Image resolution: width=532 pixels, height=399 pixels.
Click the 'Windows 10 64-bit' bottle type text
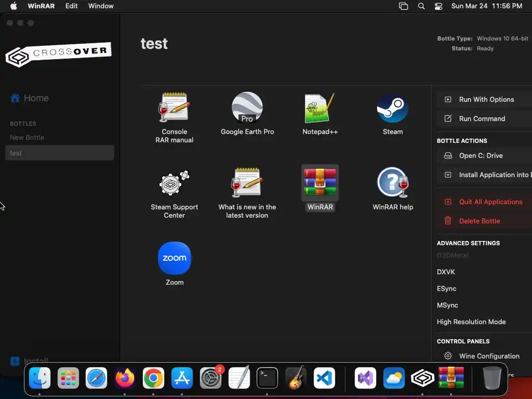click(x=502, y=38)
